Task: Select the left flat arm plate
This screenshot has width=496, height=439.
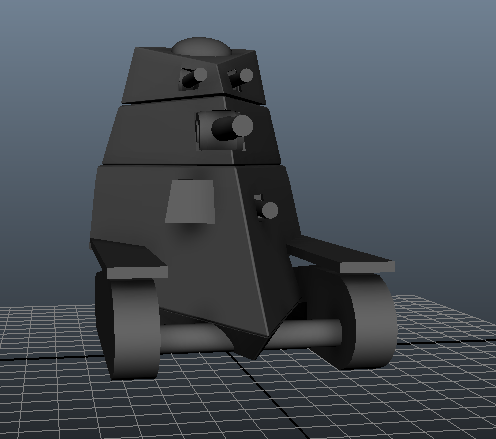Action: click(x=128, y=259)
